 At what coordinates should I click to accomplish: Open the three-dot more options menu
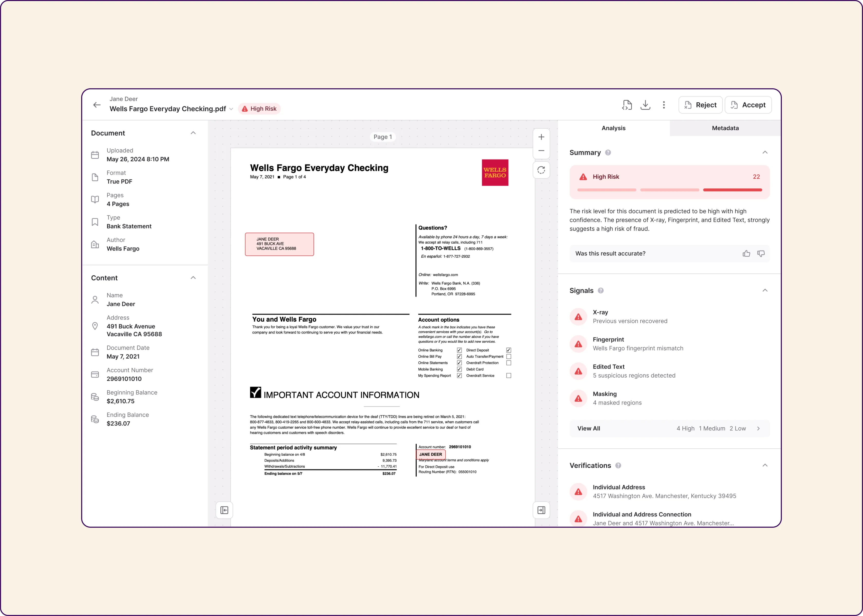pos(664,105)
